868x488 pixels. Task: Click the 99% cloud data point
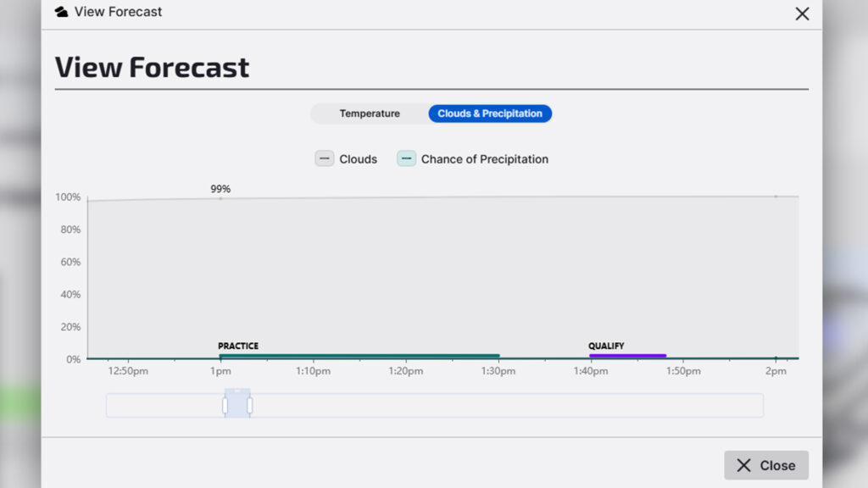pos(220,198)
